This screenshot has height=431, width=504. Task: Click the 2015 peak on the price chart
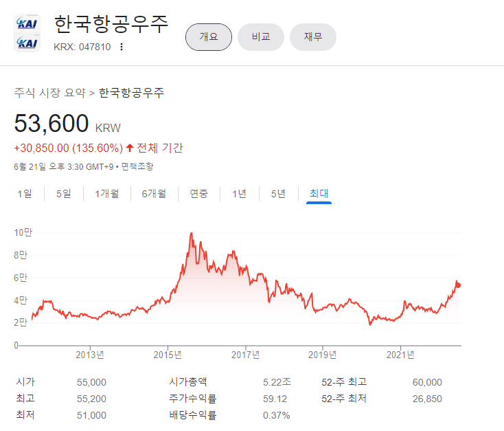[x=192, y=234]
